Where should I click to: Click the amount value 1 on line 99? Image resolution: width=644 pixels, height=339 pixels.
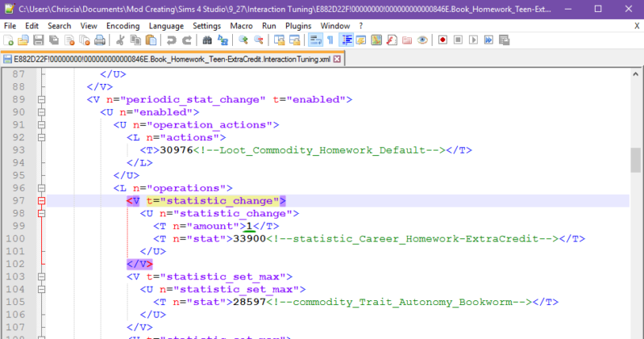(249, 226)
